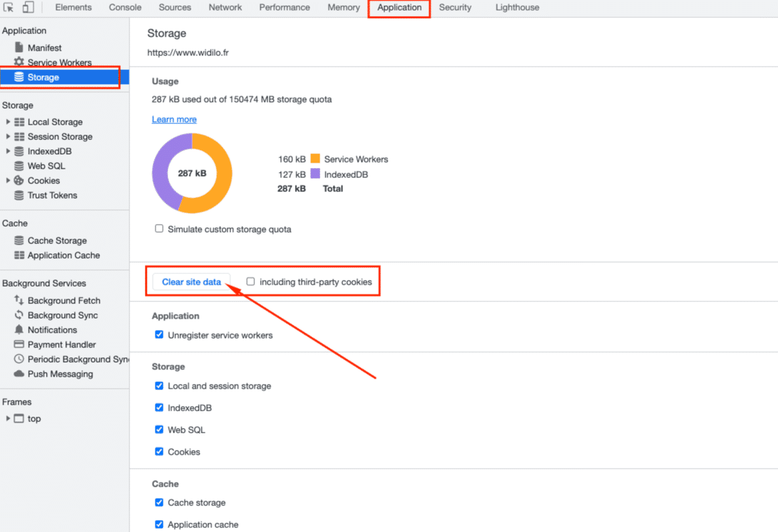Open the Manifest file icon item
Viewport: 778px width, 532px height.
pos(19,48)
